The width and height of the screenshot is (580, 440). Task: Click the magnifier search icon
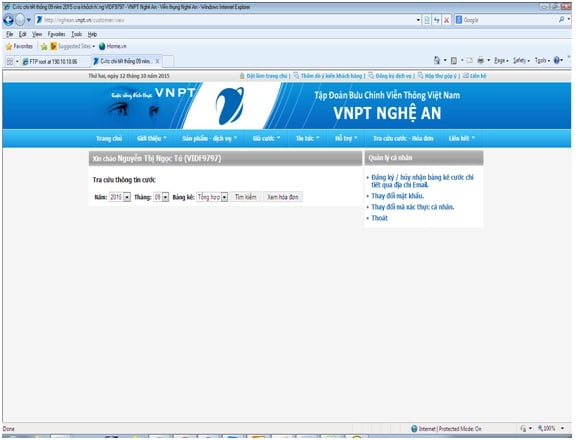562,20
